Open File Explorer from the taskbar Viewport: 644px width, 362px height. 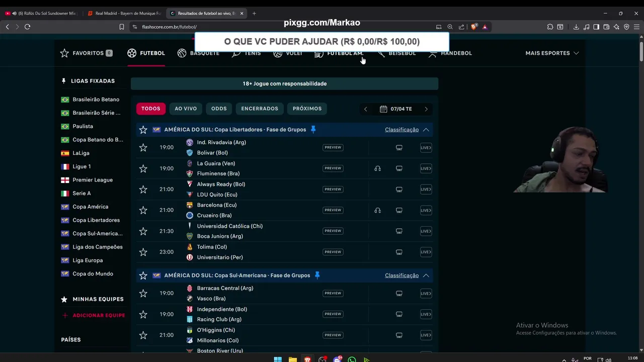[292, 359]
